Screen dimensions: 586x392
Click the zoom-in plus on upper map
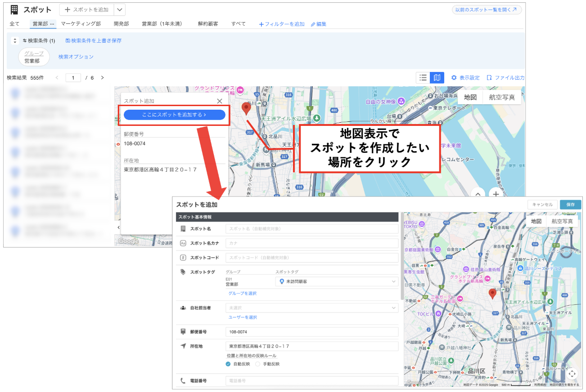496,194
